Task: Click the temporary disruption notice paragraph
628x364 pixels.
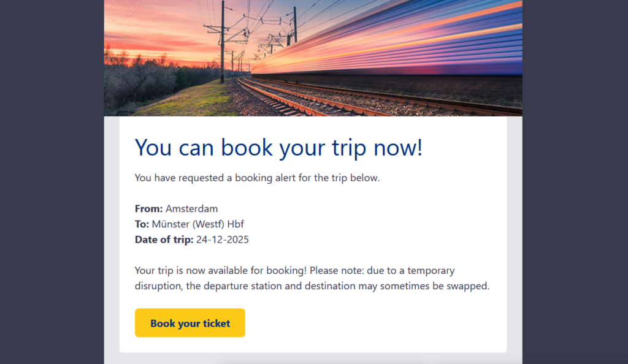Action: (312, 278)
